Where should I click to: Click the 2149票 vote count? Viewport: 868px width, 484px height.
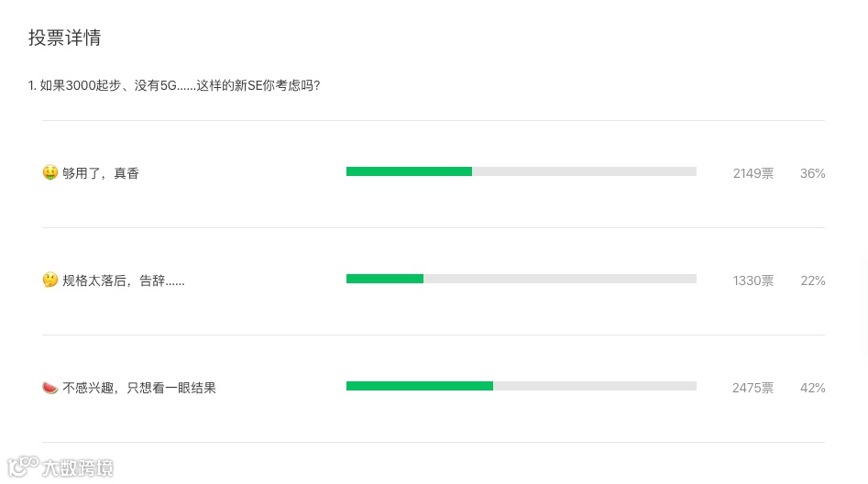(753, 173)
